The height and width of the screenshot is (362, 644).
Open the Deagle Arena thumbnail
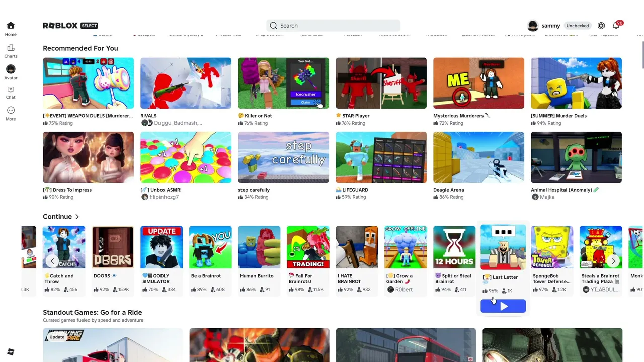[x=479, y=157]
